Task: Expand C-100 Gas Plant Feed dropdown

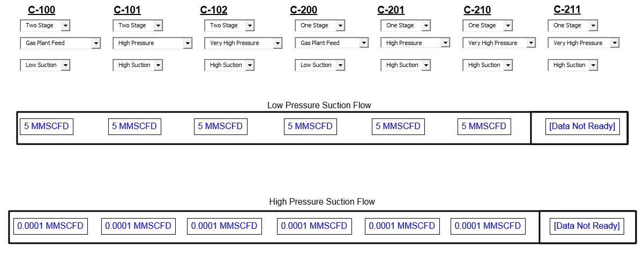Action: [61, 43]
